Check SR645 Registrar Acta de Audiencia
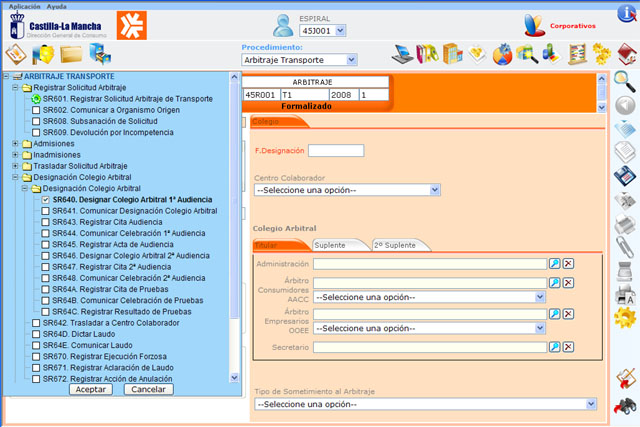Screen dimensions: 640x427 pyautogui.click(x=45, y=245)
